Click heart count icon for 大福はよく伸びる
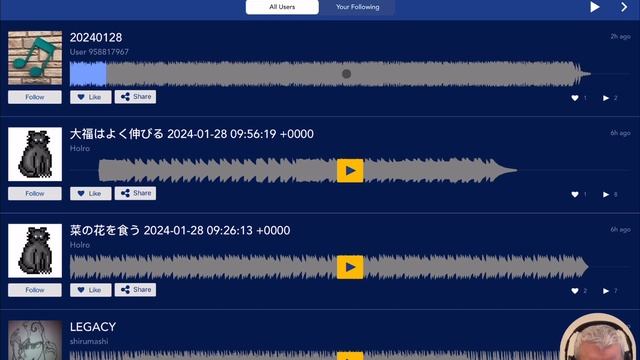 (x=575, y=195)
